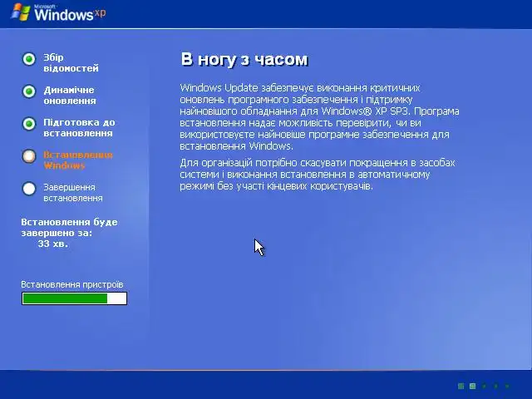Click the 'Встановлення Windows' active step circle
532x399 pixels.
click(29, 156)
